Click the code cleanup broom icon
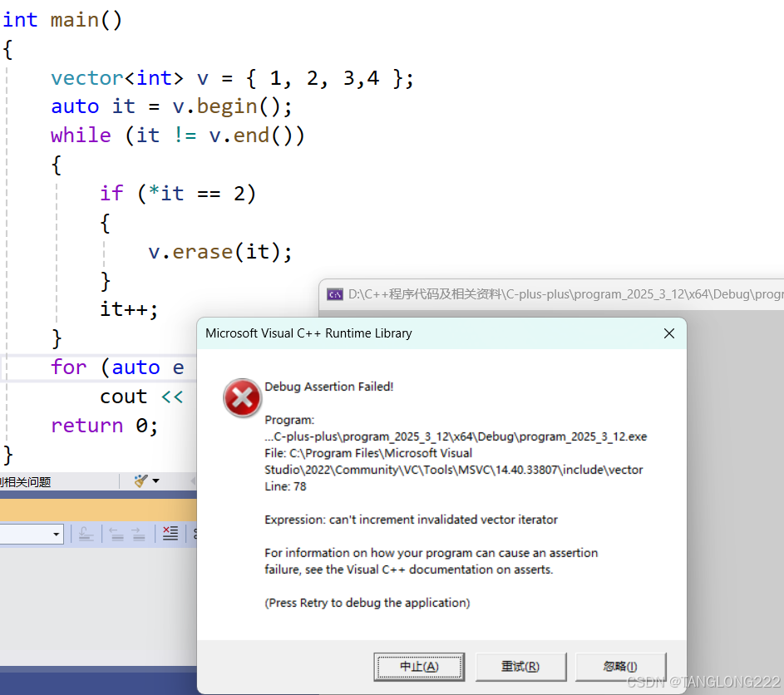 (x=141, y=481)
